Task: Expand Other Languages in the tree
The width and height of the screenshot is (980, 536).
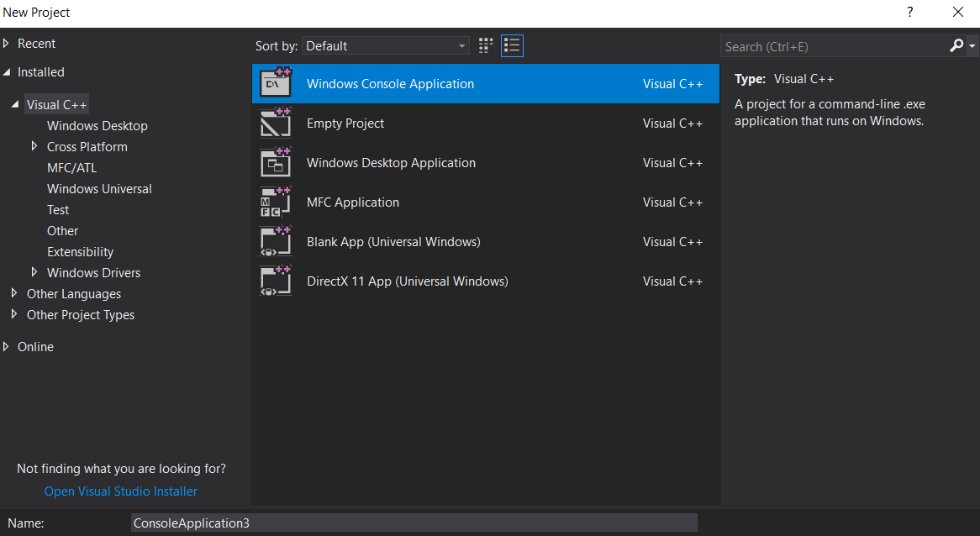Action: pyautogui.click(x=14, y=293)
